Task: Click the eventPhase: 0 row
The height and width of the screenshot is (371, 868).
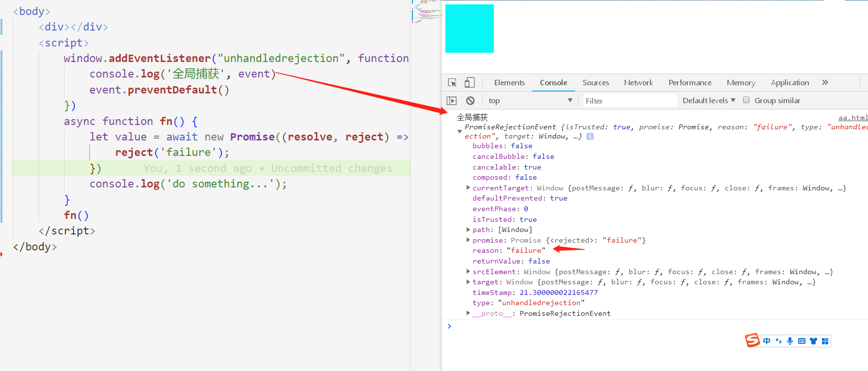Action: click(x=500, y=209)
